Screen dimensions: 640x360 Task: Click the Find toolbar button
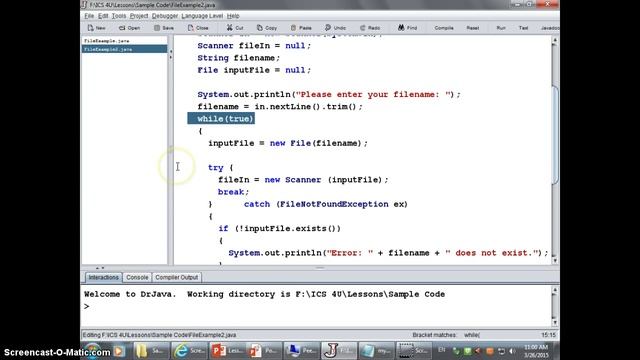click(x=407, y=28)
